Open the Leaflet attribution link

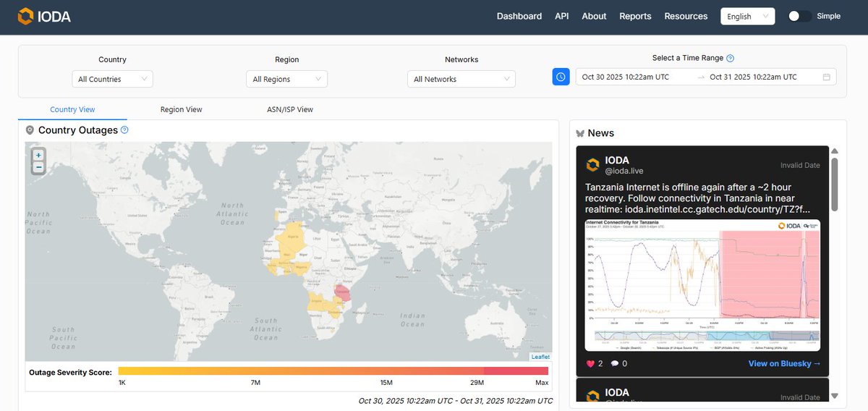[540, 357]
